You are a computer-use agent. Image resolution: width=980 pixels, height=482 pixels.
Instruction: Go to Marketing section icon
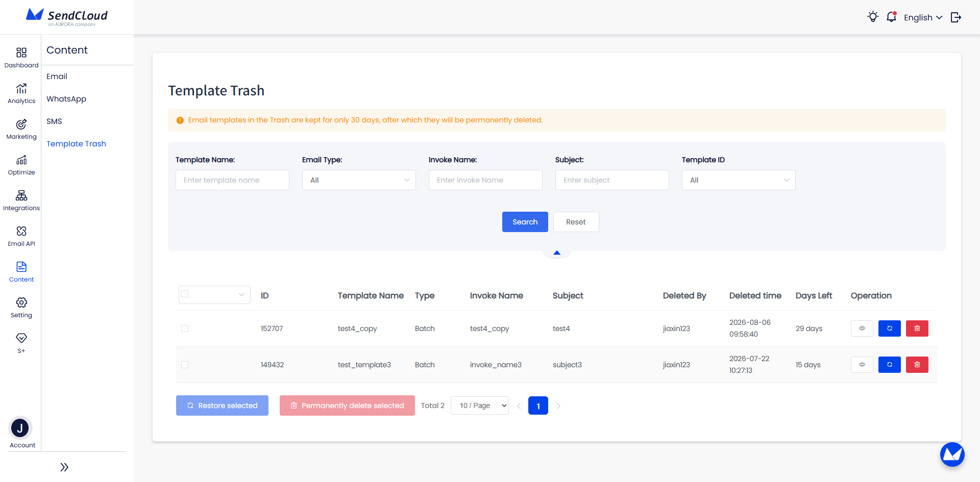click(21, 124)
